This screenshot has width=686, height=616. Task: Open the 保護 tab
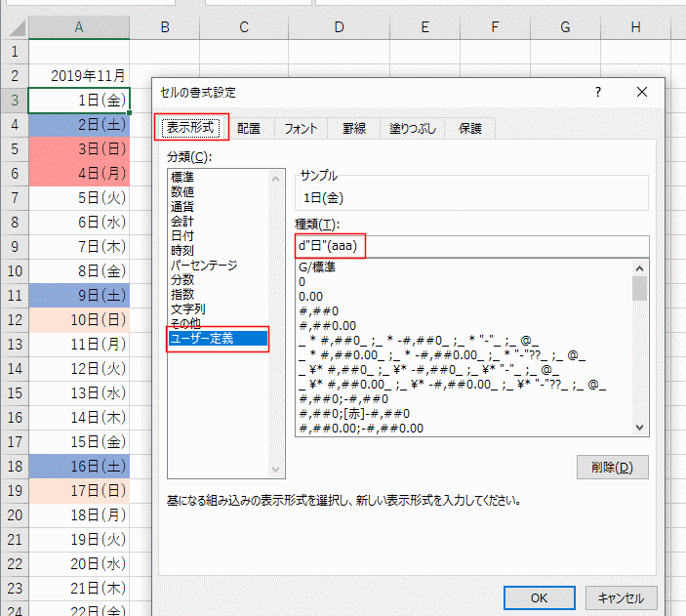click(470, 128)
